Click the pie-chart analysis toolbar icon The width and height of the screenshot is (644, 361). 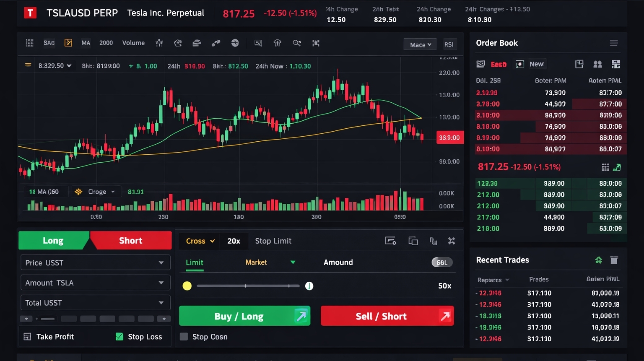click(178, 43)
